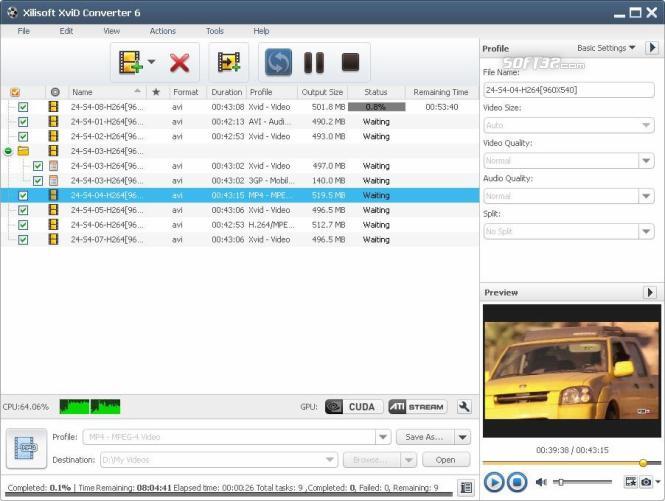Click the star column header
The height and width of the screenshot is (501, 665).
(156, 92)
